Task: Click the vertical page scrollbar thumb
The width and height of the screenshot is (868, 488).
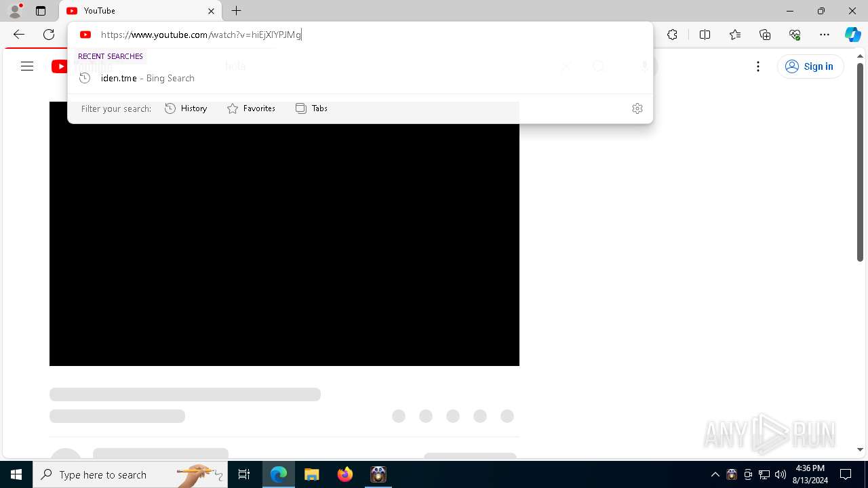Action: (x=860, y=161)
